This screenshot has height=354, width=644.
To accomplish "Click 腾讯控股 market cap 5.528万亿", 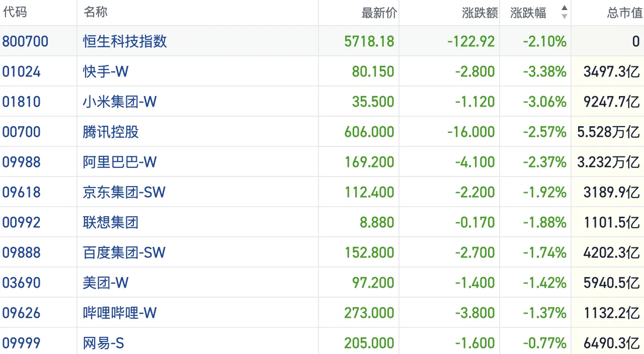I will click(609, 132).
